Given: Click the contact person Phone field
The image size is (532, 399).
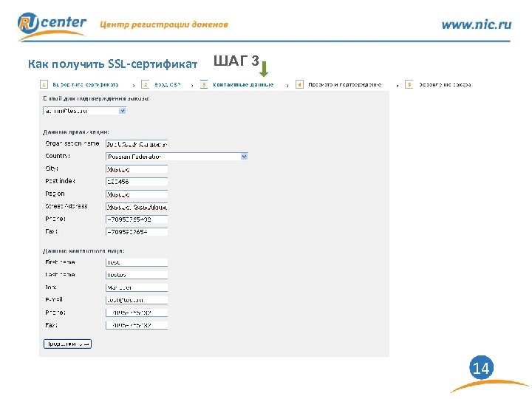Looking at the screenshot, I should point(137,313).
